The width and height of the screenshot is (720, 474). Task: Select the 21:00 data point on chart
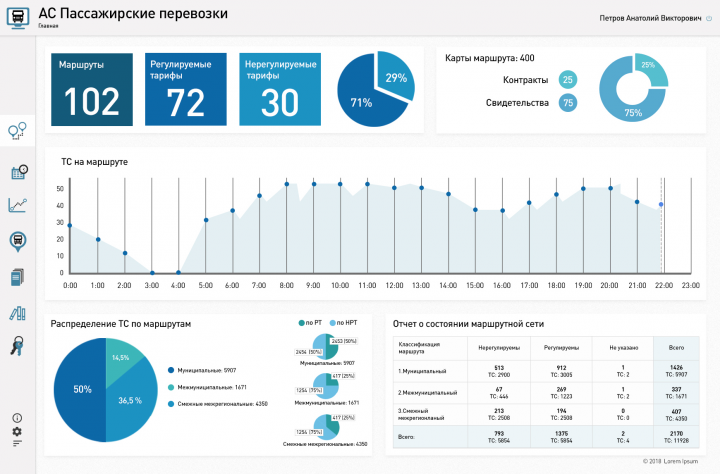point(637,202)
